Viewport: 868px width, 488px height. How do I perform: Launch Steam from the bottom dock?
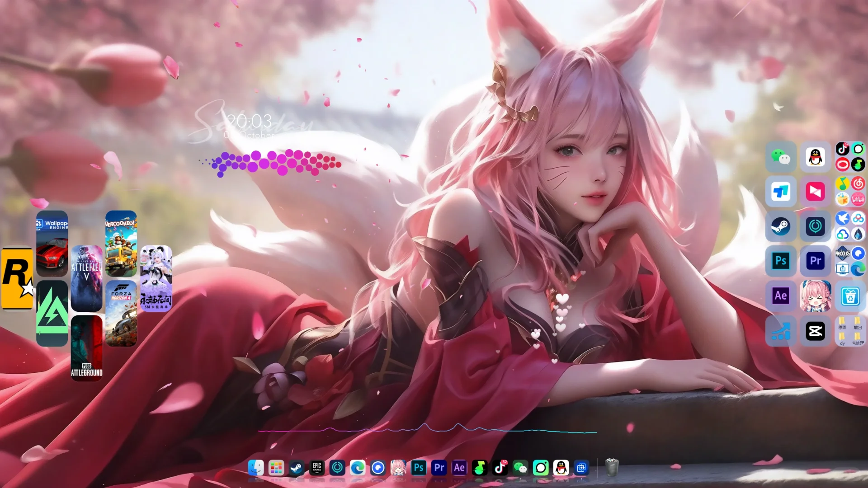[297, 468]
